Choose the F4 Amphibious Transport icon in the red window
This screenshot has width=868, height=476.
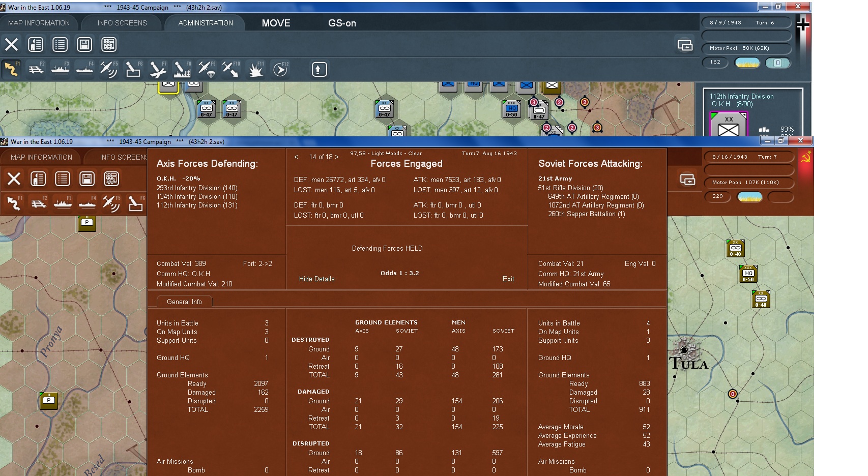88,203
